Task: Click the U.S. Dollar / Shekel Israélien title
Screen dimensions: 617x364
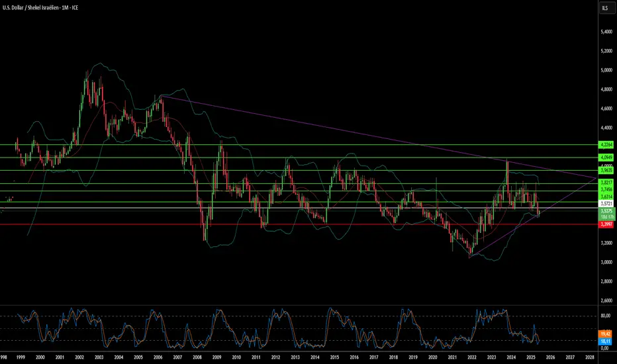Action: [40, 7]
